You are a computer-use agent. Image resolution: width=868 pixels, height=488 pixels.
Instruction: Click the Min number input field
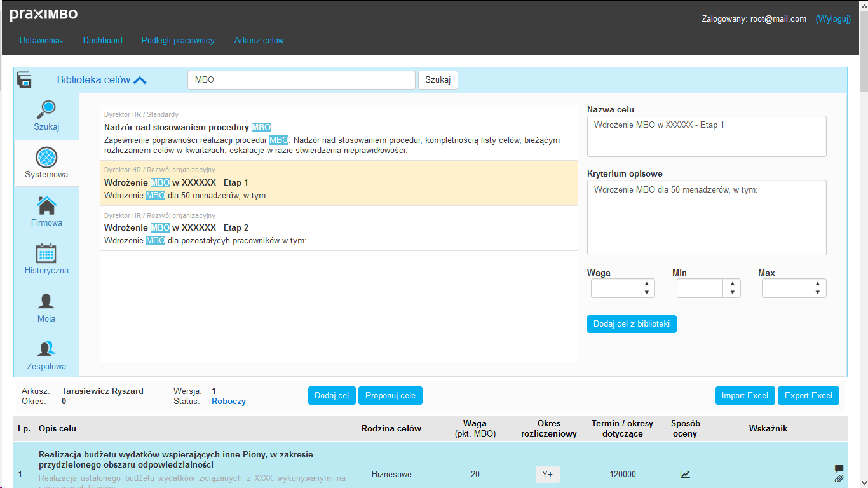[x=700, y=288]
